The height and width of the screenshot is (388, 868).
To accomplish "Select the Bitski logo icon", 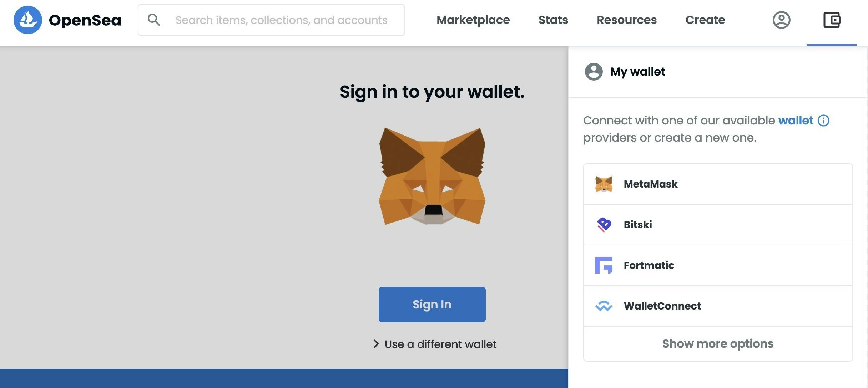I will [x=604, y=225].
